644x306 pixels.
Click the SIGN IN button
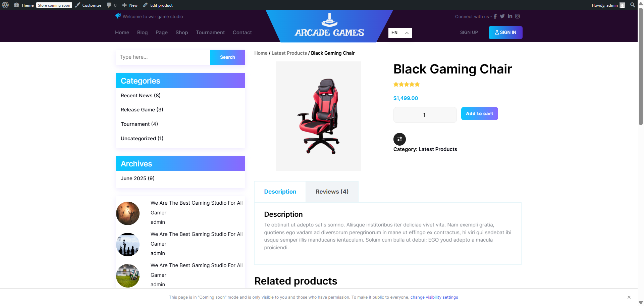[x=505, y=33]
